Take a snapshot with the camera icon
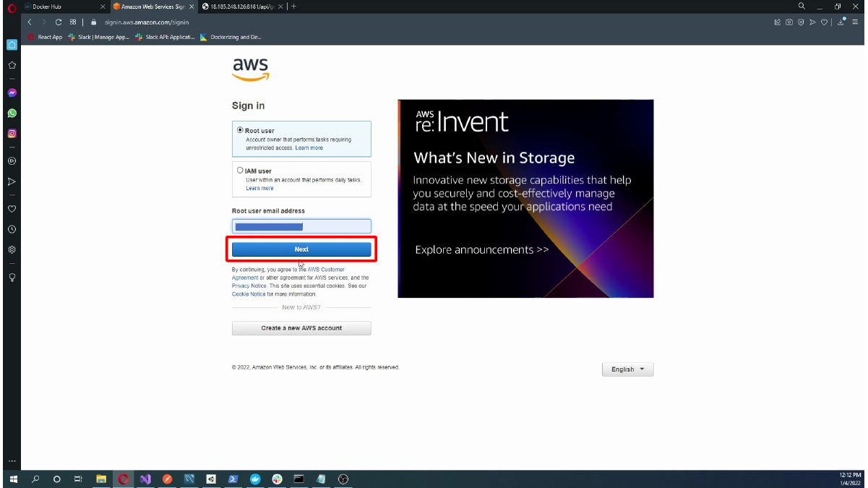The height and width of the screenshot is (488, 868). click(789, 22)
